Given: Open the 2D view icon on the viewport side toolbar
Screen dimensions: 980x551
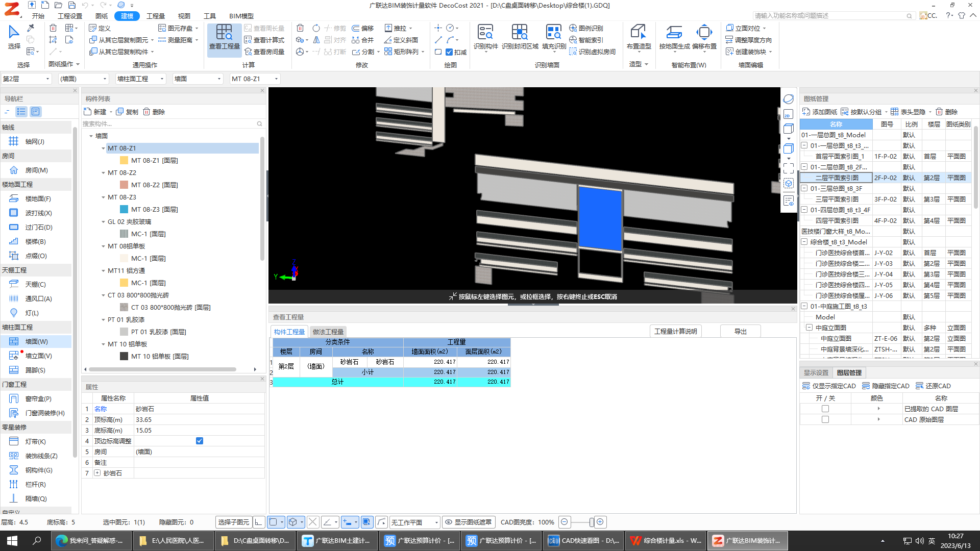Looking at the screenshot, I should coord(788,114).
